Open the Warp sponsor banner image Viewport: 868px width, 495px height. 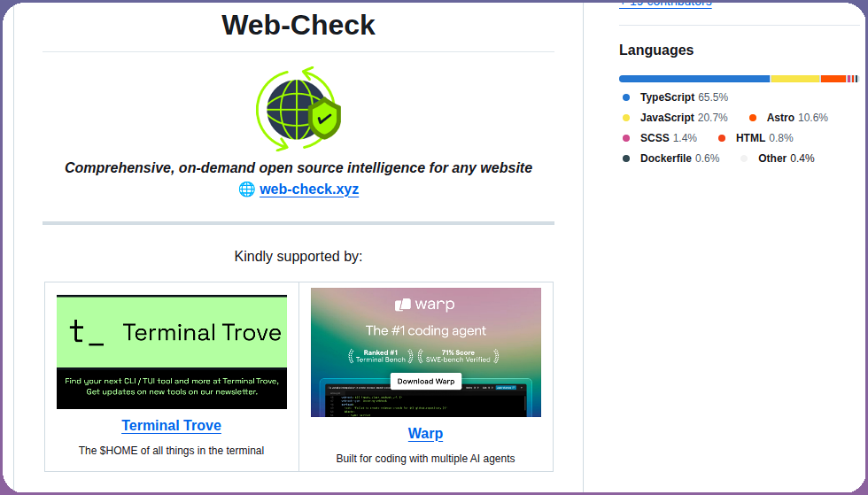426,352
